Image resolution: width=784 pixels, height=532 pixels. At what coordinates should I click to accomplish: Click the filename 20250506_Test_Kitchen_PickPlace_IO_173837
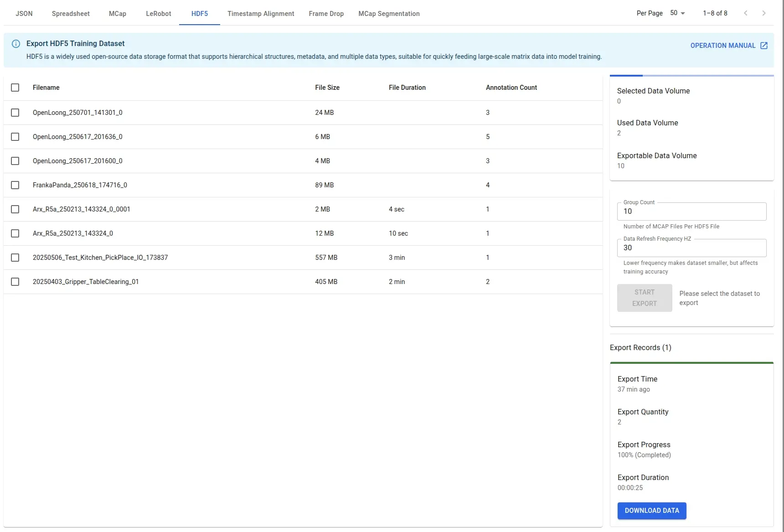pyautogui.click(x=100, y=258)
